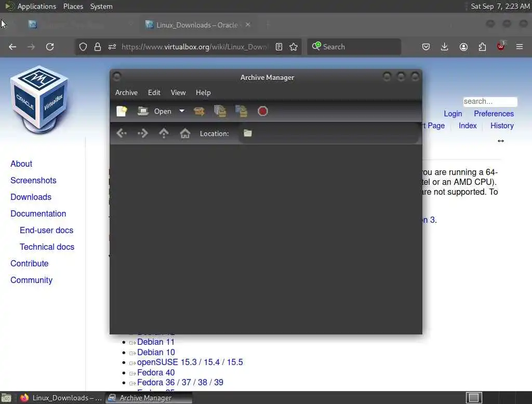
Task: Go forward in Archive Manager location bar
Action: click(143, 133)
